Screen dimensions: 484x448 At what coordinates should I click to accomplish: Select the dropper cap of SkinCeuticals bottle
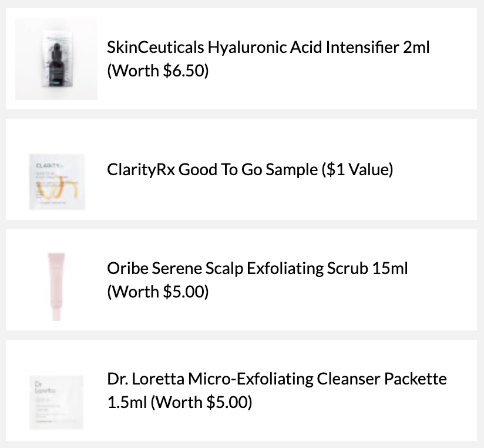pos(56,49)
